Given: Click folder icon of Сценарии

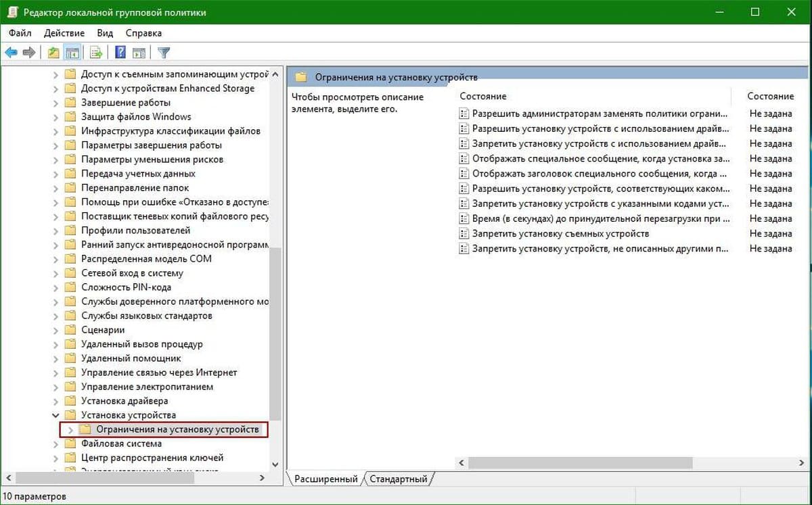Looking at the screenshot, I should 70,329.
